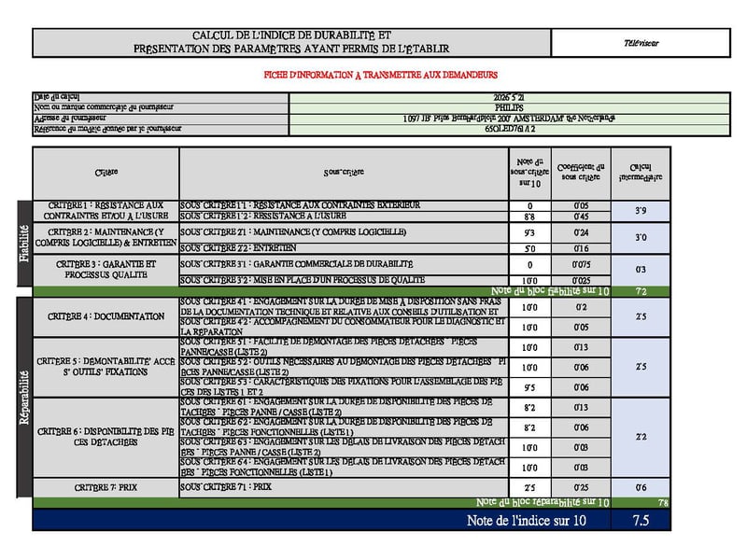Screen dimensions: 747x560
Task: Click sous-critère 1.2 résistance à l'usure
Action: [x=344, y=217]
